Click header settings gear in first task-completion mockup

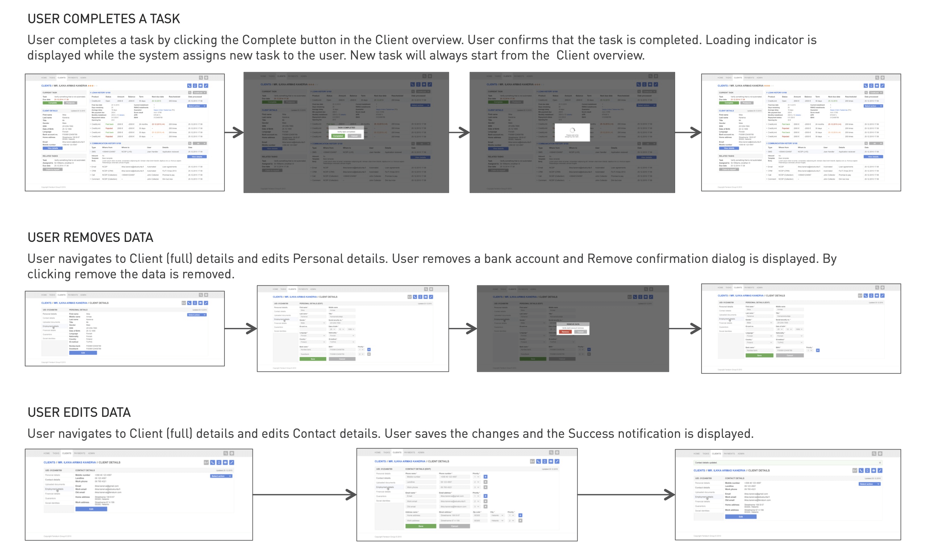(x=206, y=78)
